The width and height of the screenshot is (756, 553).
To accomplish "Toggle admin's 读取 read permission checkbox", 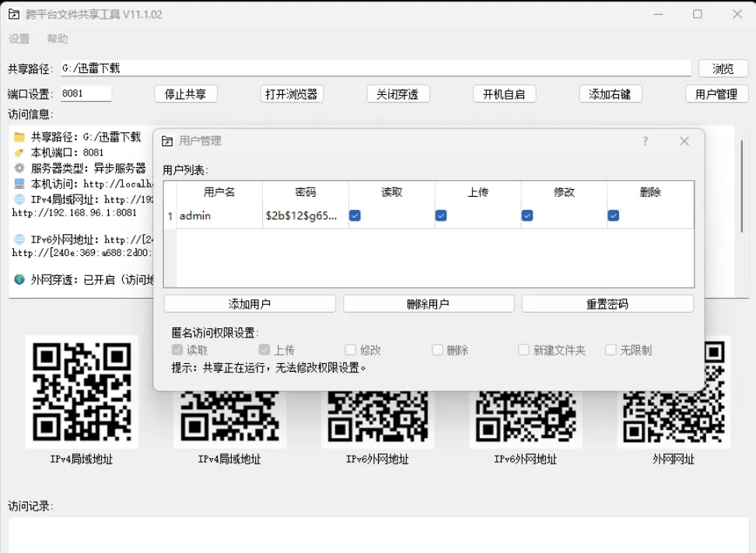I will [354, 215].
